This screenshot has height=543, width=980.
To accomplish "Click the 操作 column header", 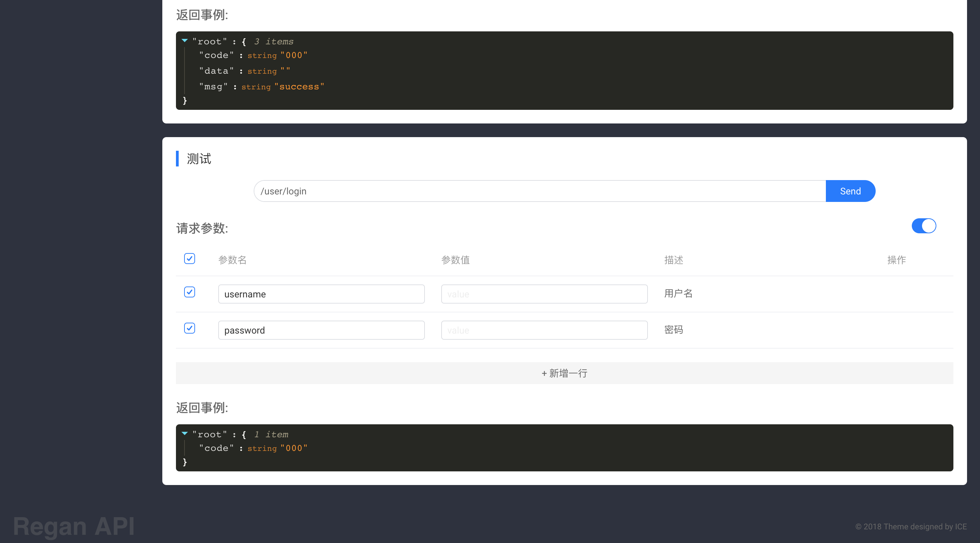I will point(897,260).
